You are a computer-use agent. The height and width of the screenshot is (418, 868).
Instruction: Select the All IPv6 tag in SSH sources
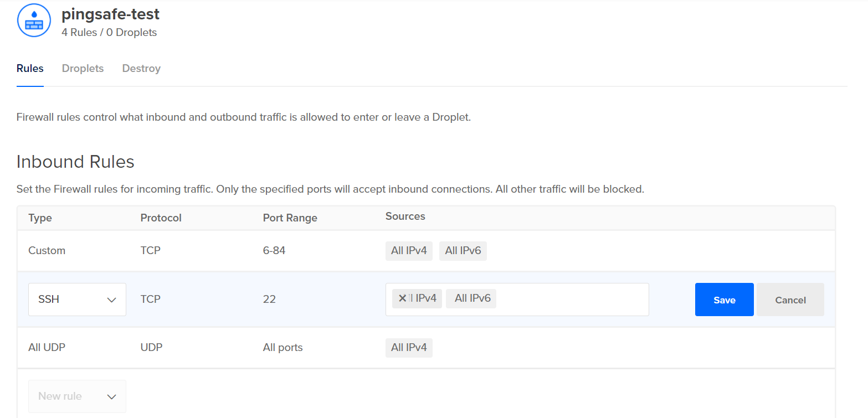(x=472, y=298)
